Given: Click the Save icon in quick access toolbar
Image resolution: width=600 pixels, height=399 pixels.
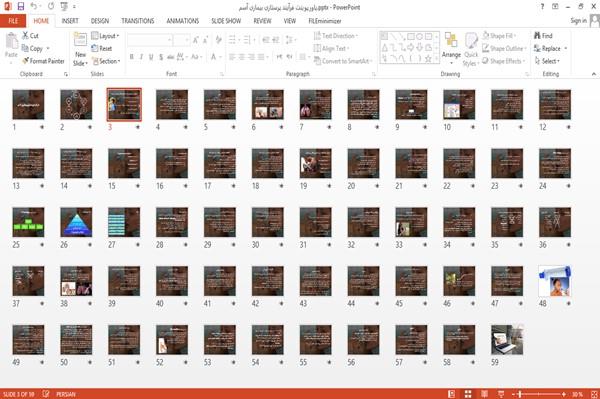Looking at the screenshot, I should [21, 7].
